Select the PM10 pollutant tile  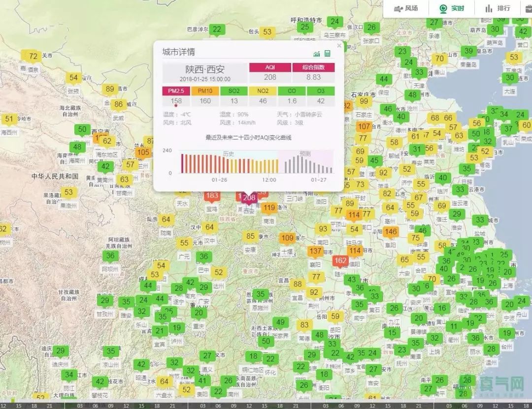205,91
